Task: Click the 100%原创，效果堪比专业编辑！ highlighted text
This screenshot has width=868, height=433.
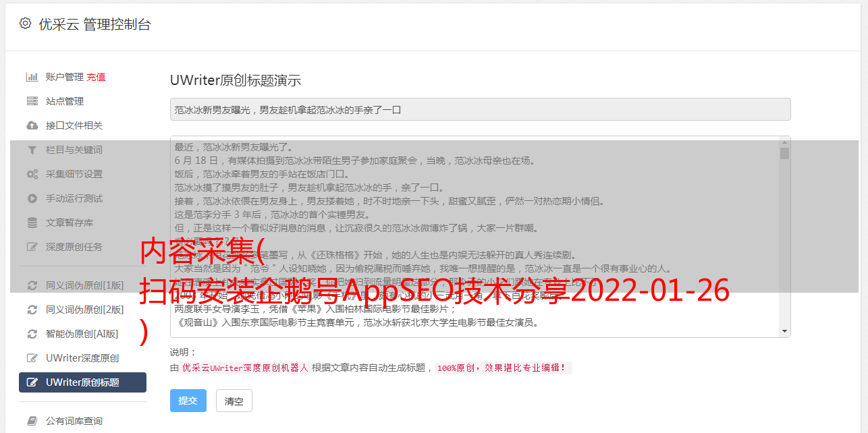Action: (503, 368)
